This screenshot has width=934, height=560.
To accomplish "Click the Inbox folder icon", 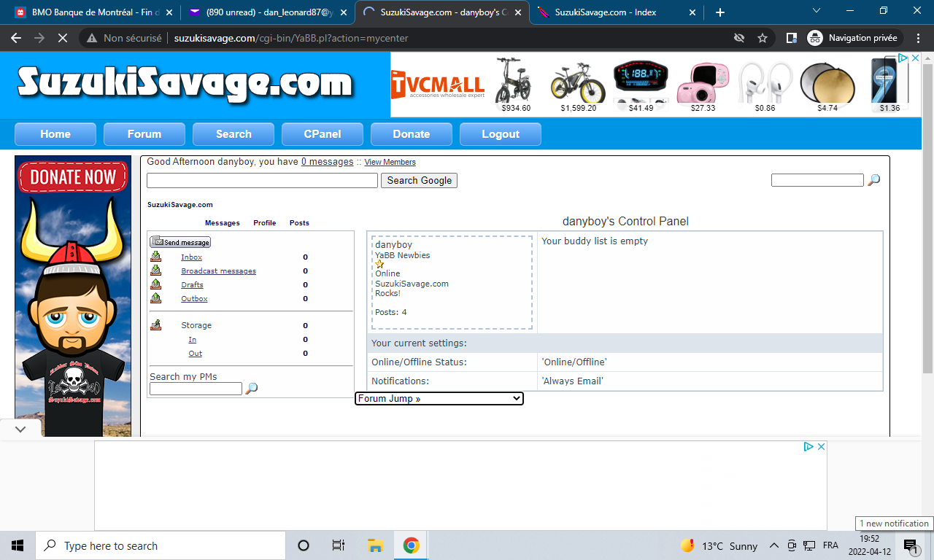I will (155, 257).
